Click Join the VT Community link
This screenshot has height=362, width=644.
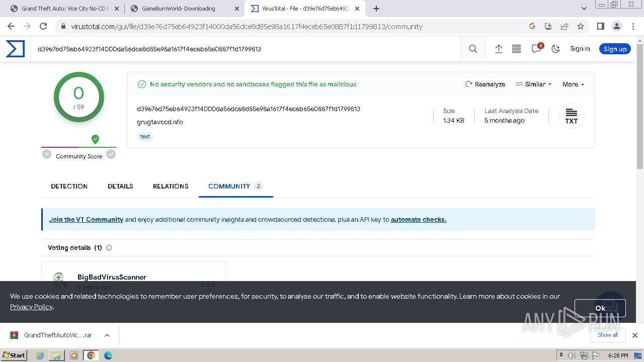point(86,219)
